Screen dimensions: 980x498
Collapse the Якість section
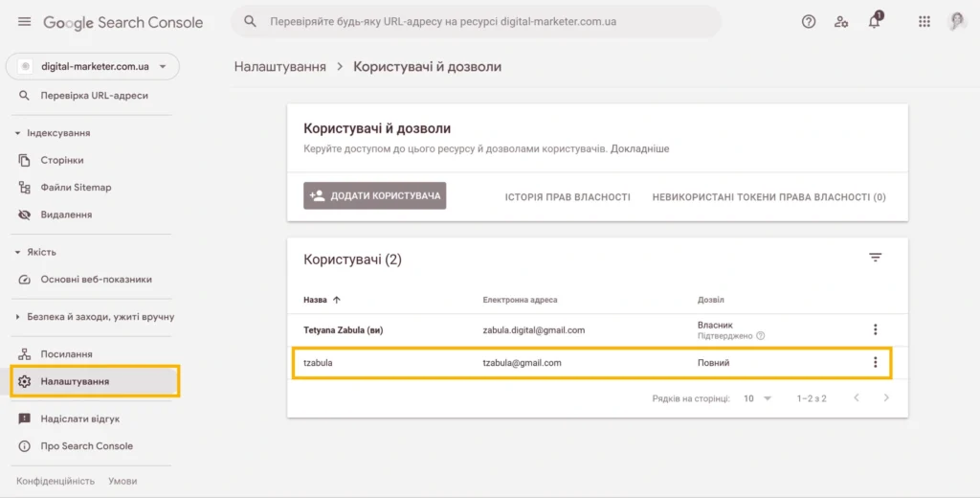(35, 252)
